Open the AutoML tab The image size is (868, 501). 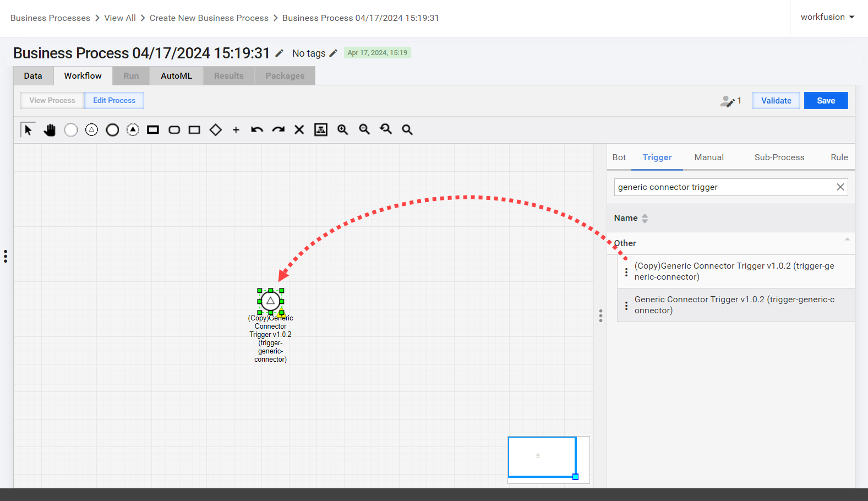coord(176,76)
